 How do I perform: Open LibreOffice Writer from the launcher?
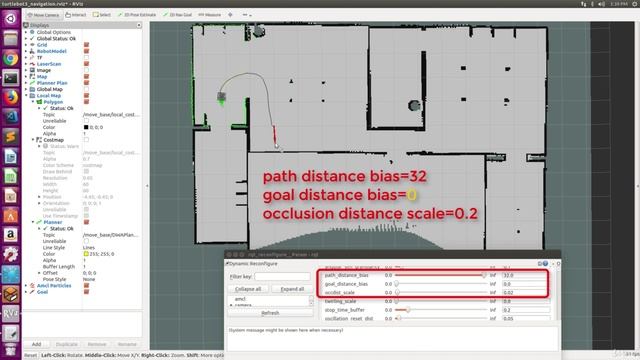coord(11,157)
